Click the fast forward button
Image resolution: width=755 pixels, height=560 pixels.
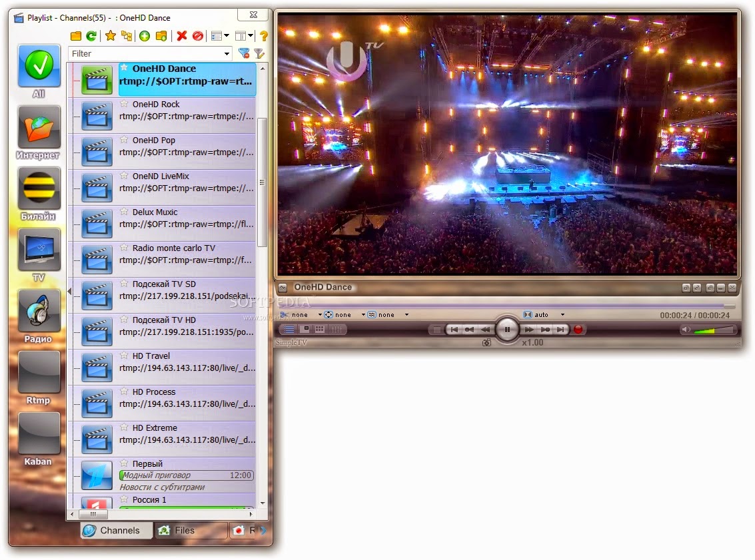(x=529, y=330)
